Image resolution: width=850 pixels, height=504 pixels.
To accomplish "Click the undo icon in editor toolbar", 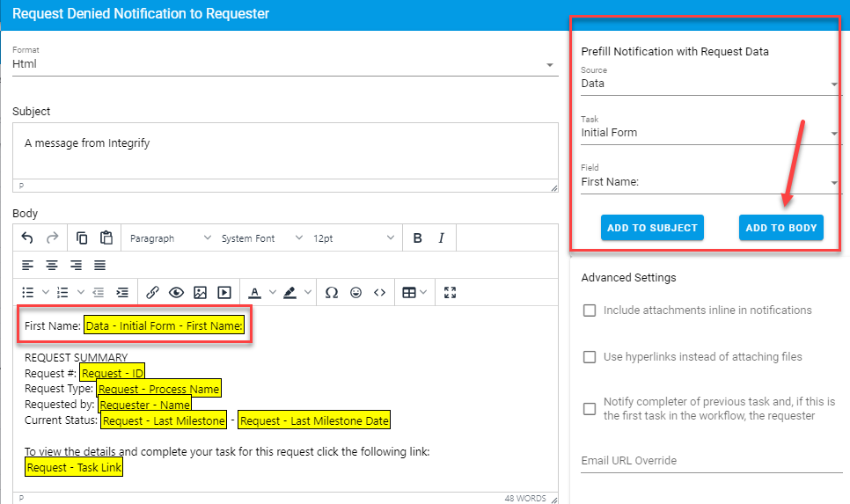I will click(x=27, y=238).
